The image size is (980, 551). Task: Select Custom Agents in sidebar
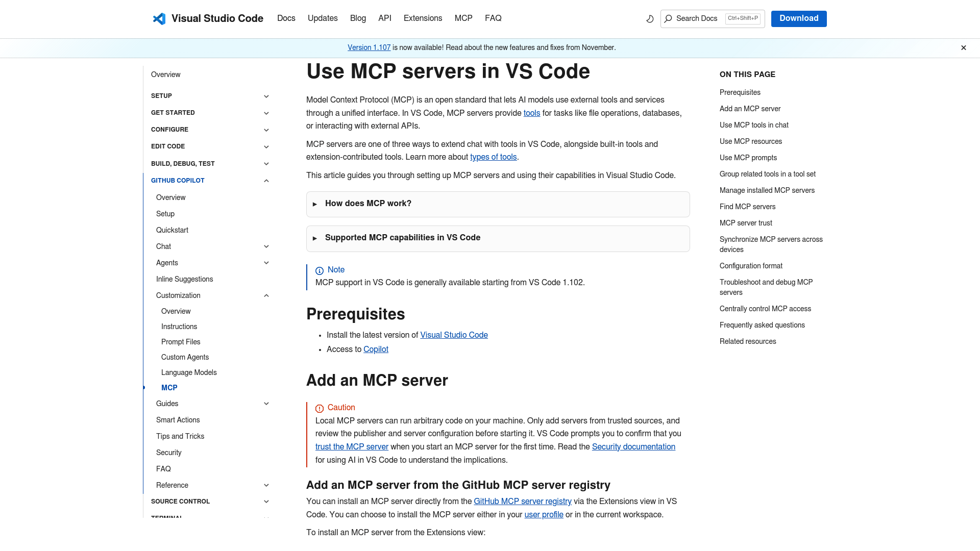[185, 357]
